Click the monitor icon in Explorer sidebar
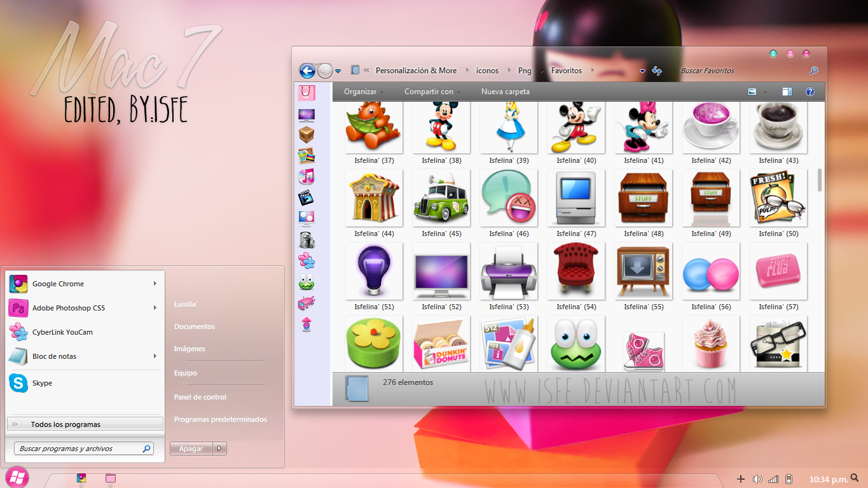 [x=307, y=115]
